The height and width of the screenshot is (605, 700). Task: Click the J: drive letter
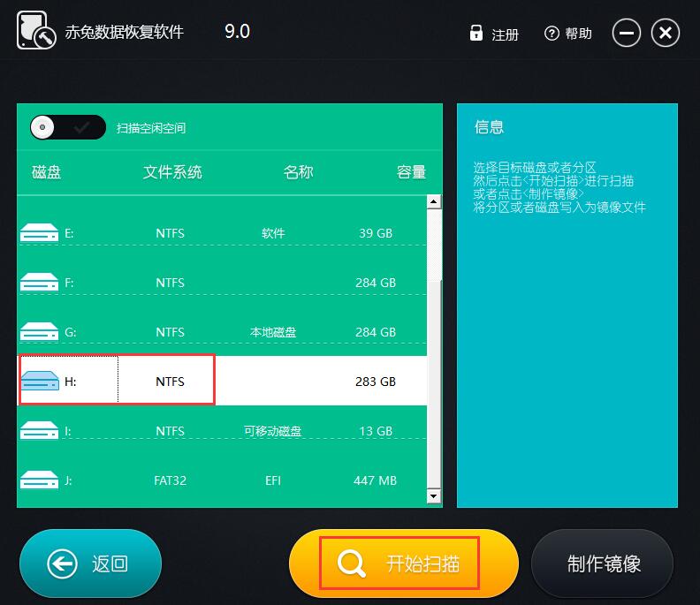point(68,481)
